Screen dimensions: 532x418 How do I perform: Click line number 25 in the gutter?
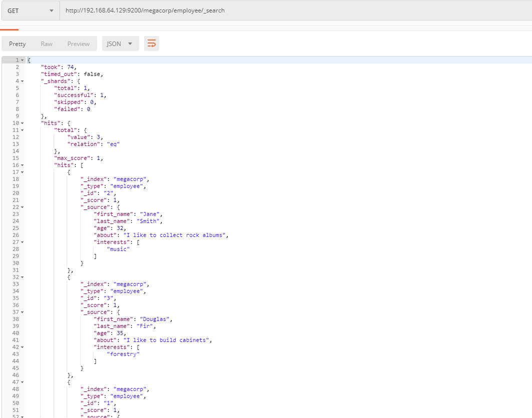pos(16,228)
